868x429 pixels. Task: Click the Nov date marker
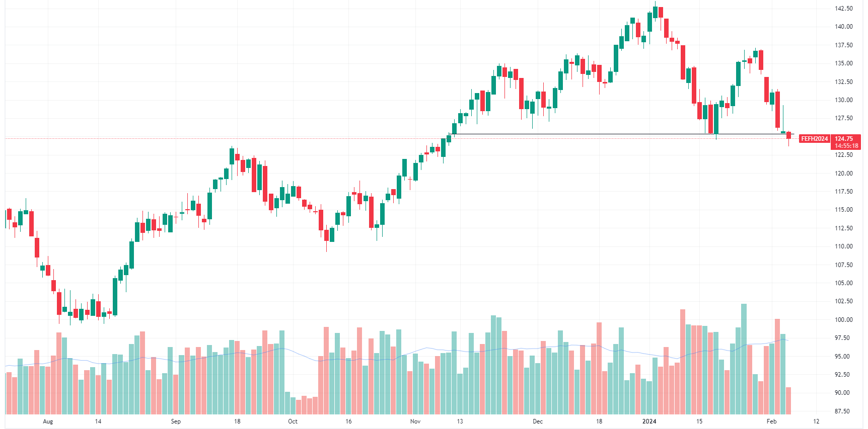415,421
